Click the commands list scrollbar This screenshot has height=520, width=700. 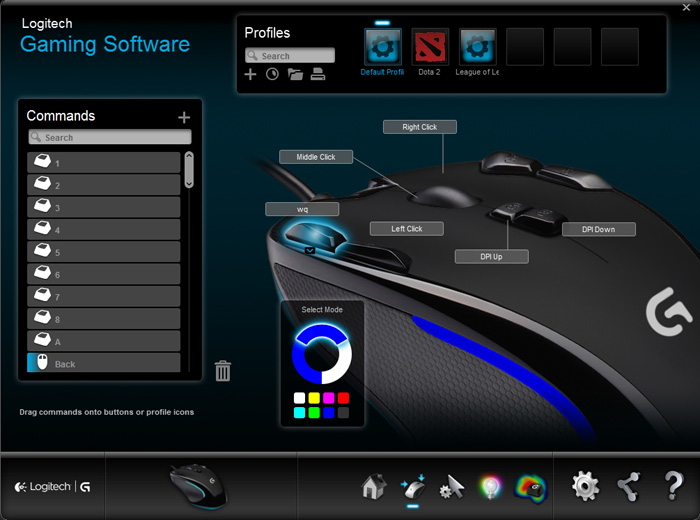[189, 170]
